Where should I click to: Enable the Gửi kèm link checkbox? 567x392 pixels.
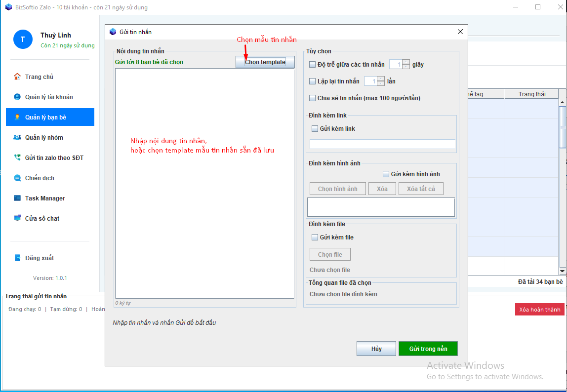pos(315,128)
